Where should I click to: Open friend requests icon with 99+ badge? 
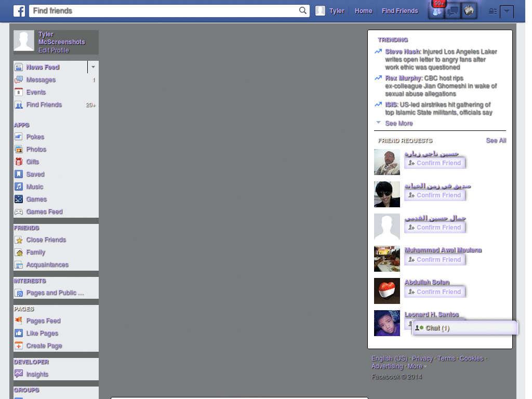coord(437,11)
